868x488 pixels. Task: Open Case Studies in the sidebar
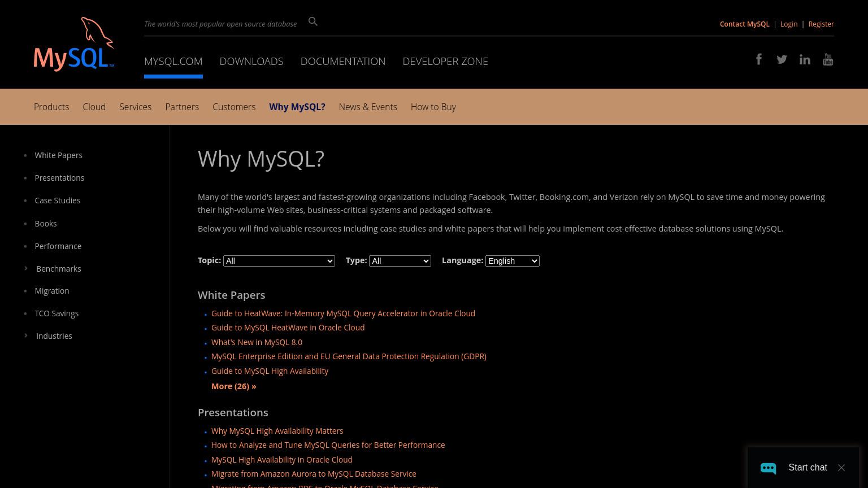click(57, 201)
